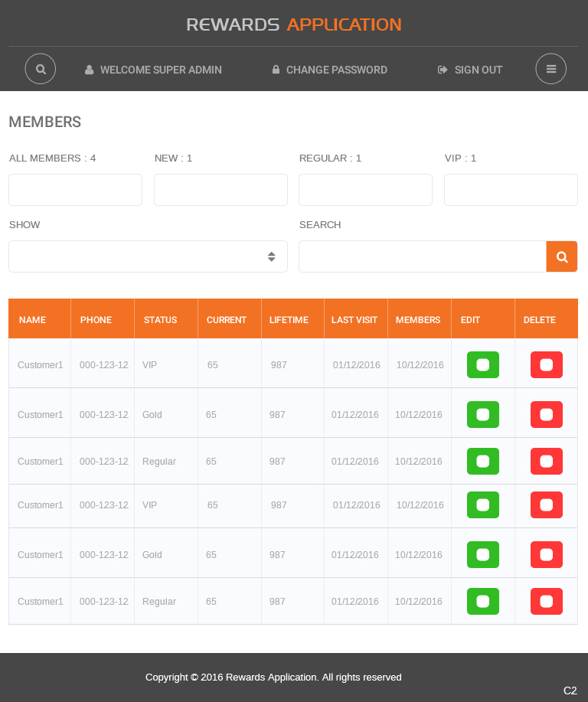Click green edit icon in last row
Screen dimensions: 588x702
(482, 602)
